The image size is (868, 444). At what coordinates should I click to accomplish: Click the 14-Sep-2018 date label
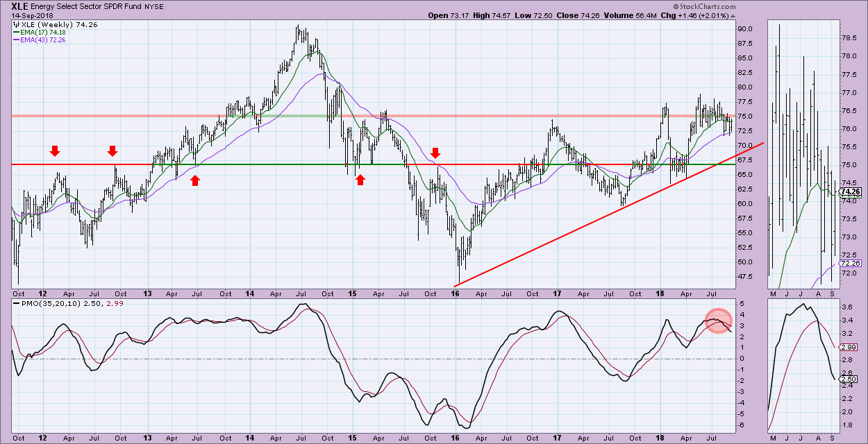[x=31, y=15]
